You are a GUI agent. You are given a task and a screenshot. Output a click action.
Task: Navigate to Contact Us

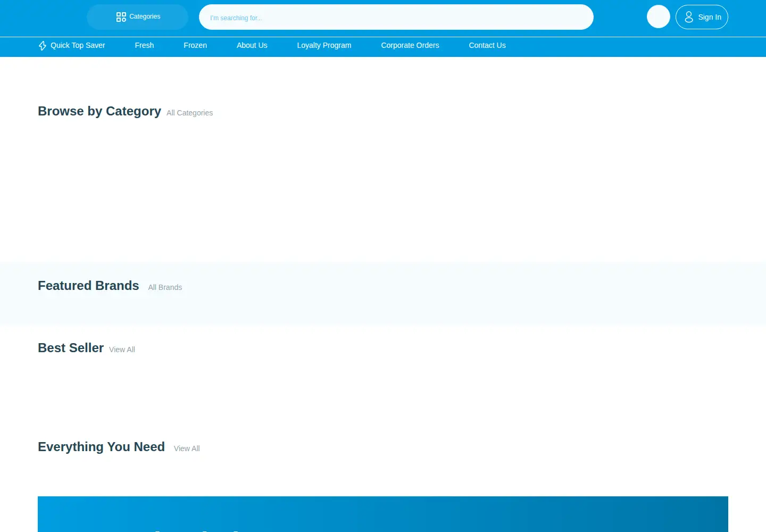click(487, 46)
